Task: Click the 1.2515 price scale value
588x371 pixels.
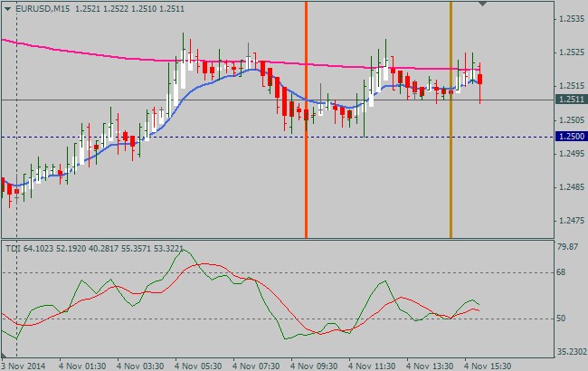Action: click(572, 86)
